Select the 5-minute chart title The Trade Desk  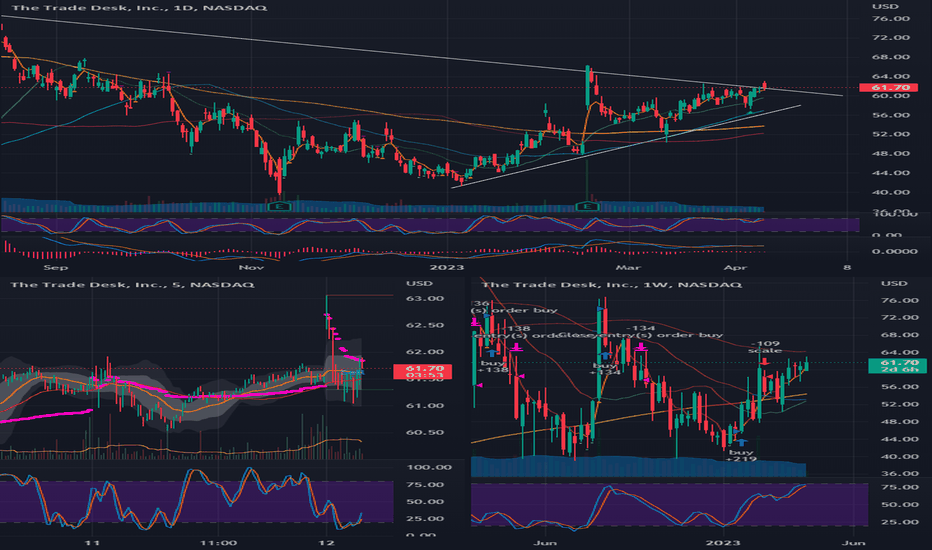pyautogui.click(x=132, y=284)
